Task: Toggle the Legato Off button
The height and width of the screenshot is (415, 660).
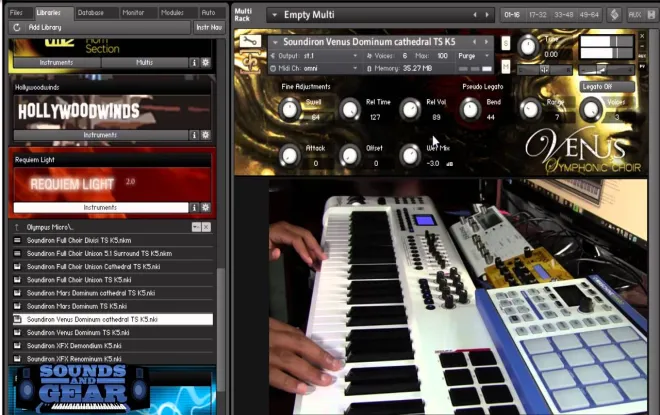Action: tap(607, 87)
